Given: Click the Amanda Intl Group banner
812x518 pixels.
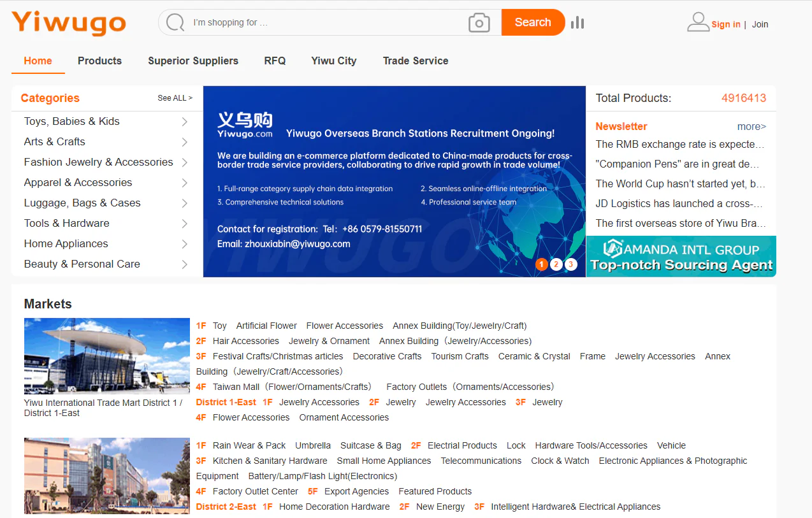Looking at the screenshot, I should [681, 257].
